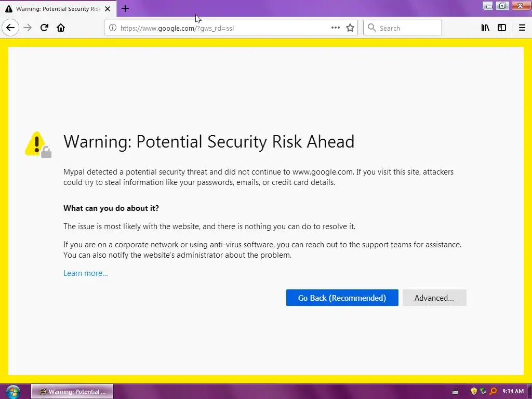
Task: Select the Warning: Potential Security Risk tab
Action: pyautogui.click(x=58, y=9)
